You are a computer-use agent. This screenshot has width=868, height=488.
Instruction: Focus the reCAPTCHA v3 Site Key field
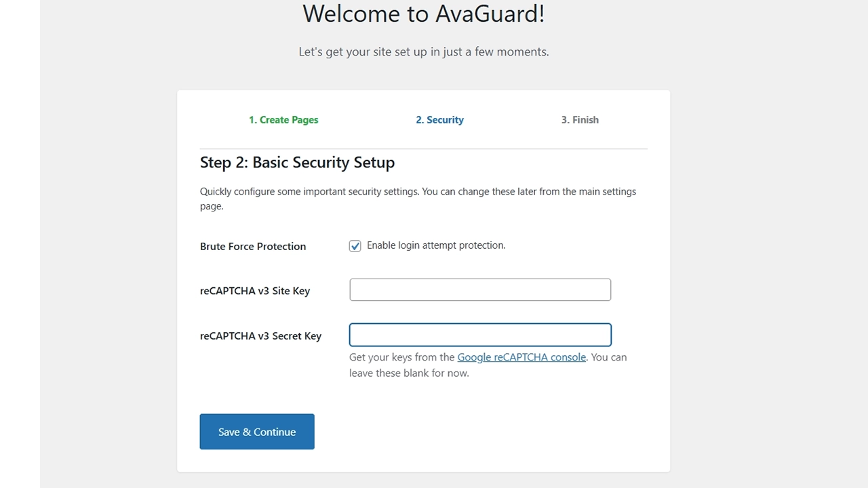point(480,290)
